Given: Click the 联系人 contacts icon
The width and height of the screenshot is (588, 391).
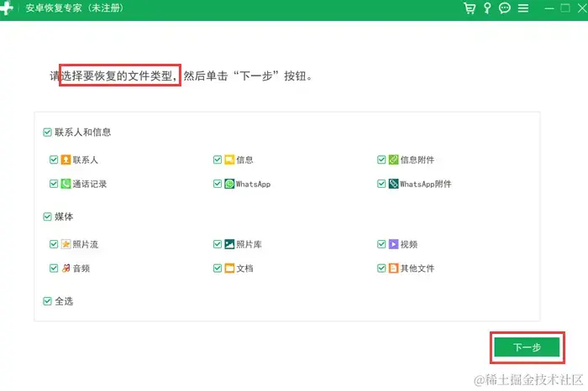Looking at the screenshot, I should (66, 160).
